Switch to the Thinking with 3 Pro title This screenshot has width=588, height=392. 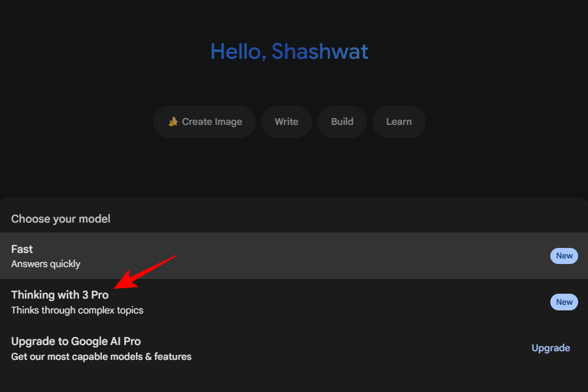(60, 295)
